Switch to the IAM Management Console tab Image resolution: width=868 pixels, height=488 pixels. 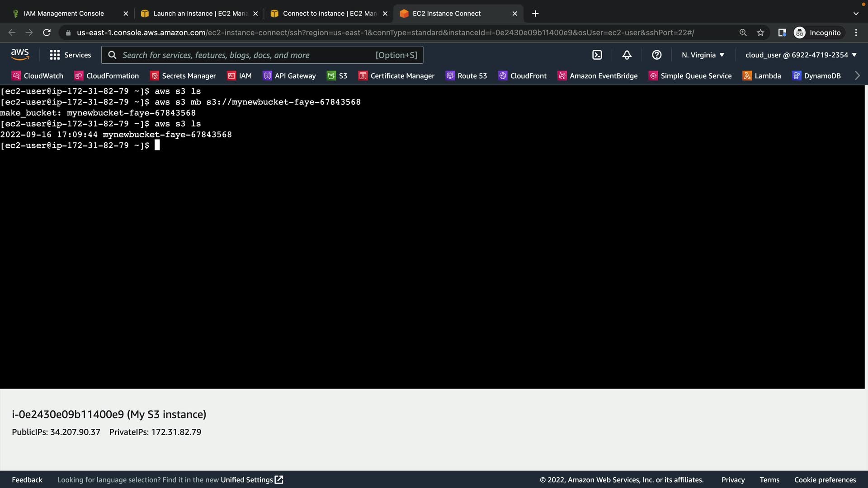click(x=64, y=14)
